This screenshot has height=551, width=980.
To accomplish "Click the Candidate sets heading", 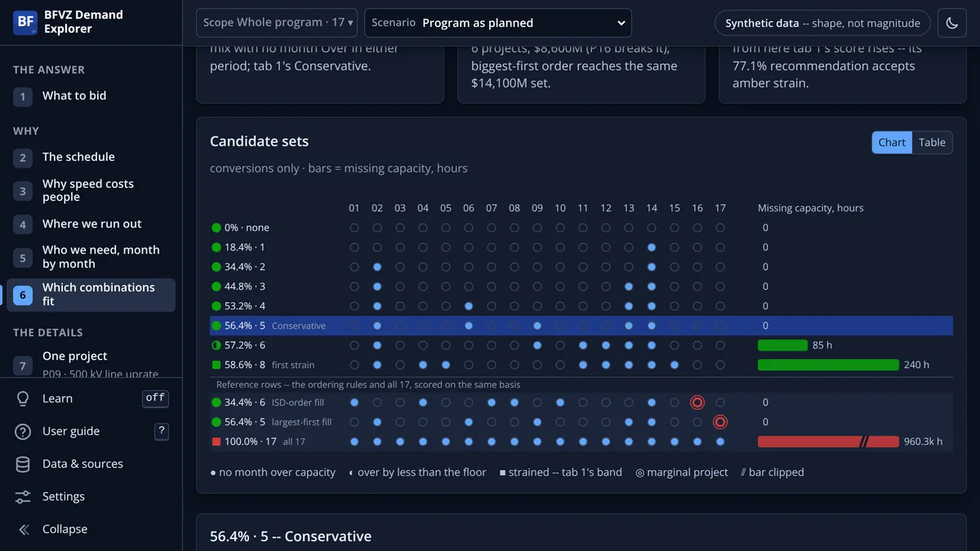I will [259, 141].
